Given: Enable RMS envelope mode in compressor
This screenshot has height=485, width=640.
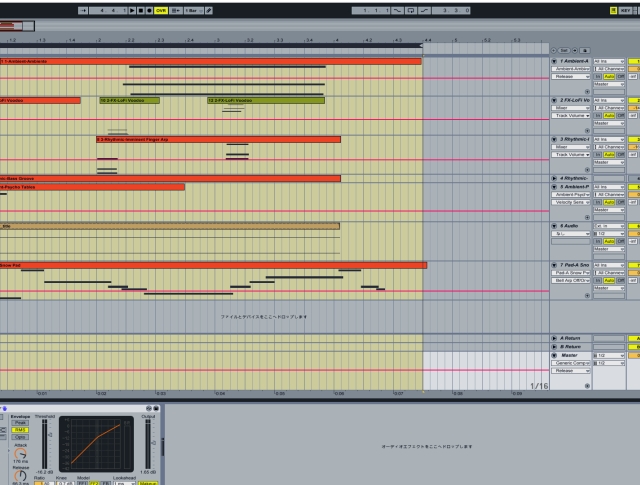Looking at the screenshot, I should click(x=20, y=430).
